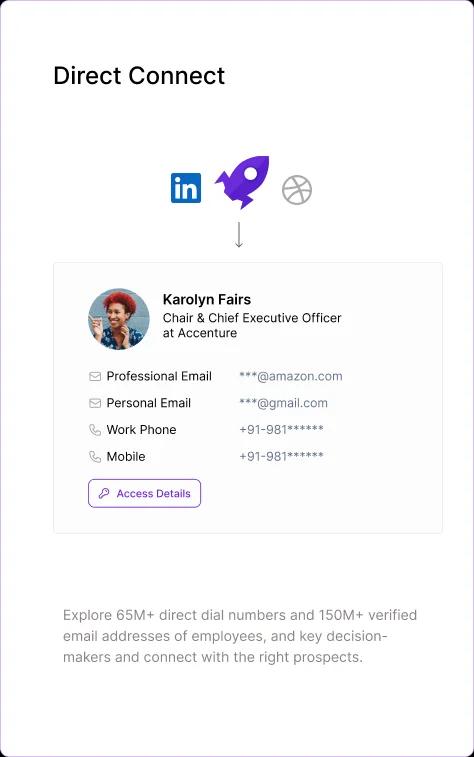Image resolution: width=474 pixels, height=757 pixels.
Task: Click the masked Work Phone number
Action: 281,429
